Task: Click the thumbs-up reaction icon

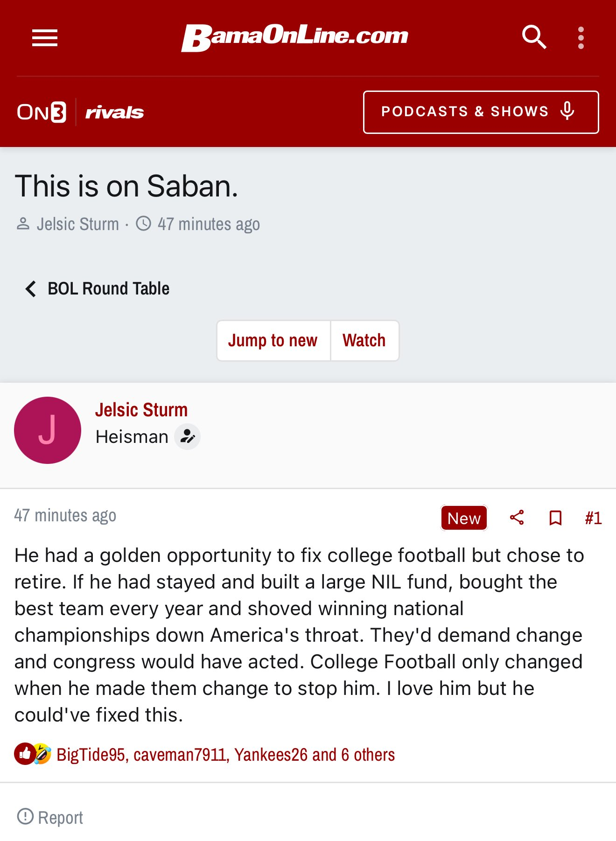Action: pos(25,754)
